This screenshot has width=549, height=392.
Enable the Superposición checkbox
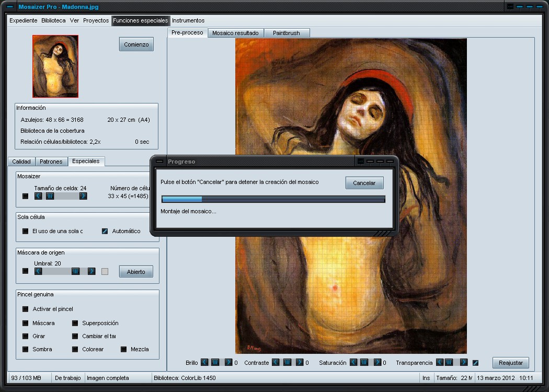tap(75, 323)
